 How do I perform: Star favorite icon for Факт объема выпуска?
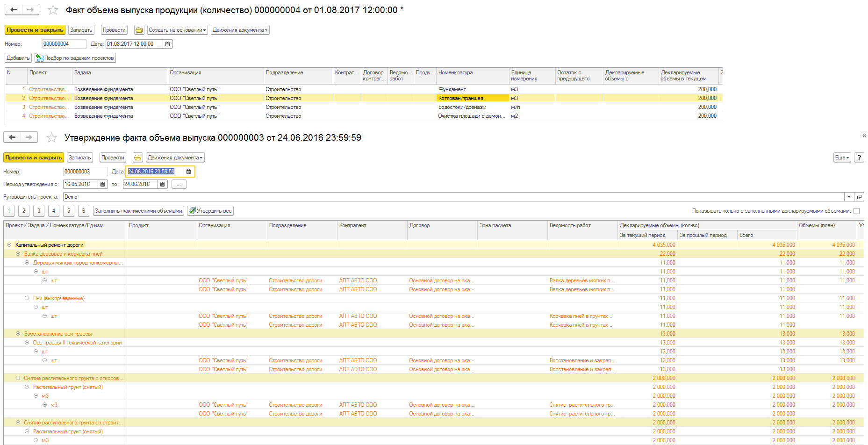(x=53, y=10)
